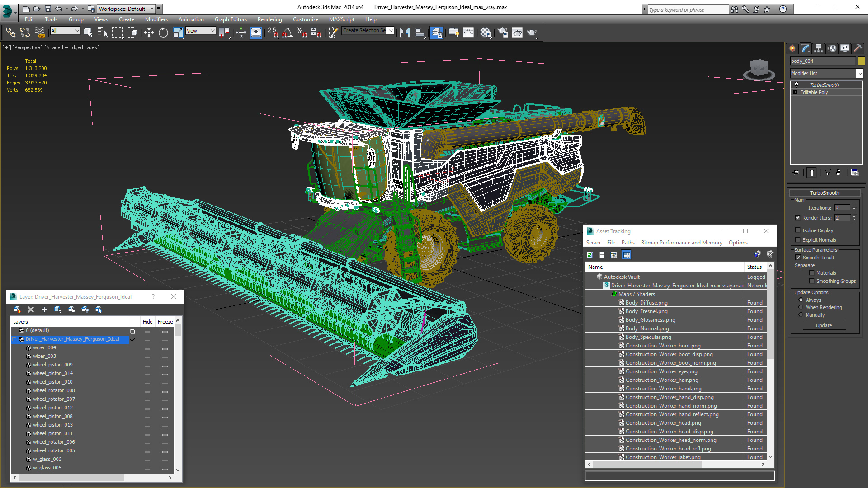Open the selection filter All dropdown
The height and width of the screenshot is (488, 868).
(65, 31)
